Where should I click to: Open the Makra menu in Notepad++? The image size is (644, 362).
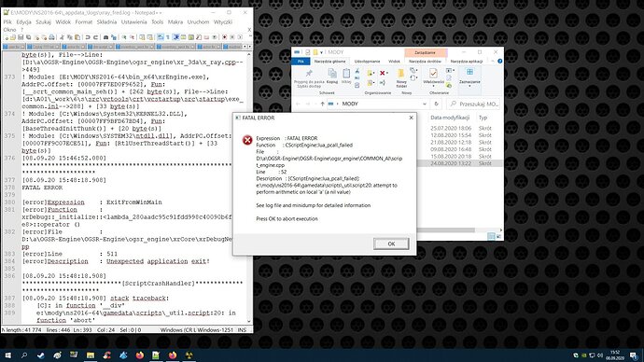coord(175,21)
